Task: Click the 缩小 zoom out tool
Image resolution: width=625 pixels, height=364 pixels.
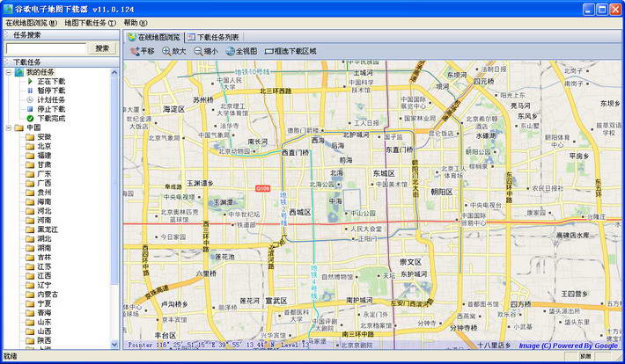Action: coord(206,51)
